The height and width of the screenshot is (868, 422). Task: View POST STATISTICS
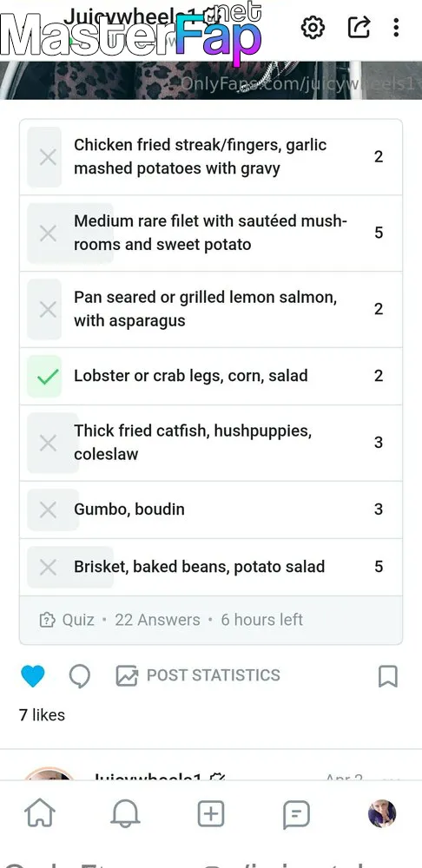point(198,675)
